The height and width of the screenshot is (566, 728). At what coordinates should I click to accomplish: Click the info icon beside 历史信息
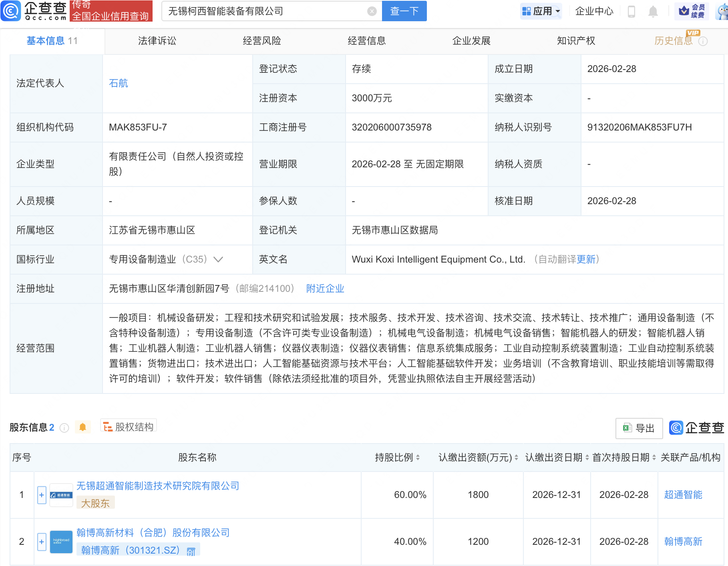703,41
